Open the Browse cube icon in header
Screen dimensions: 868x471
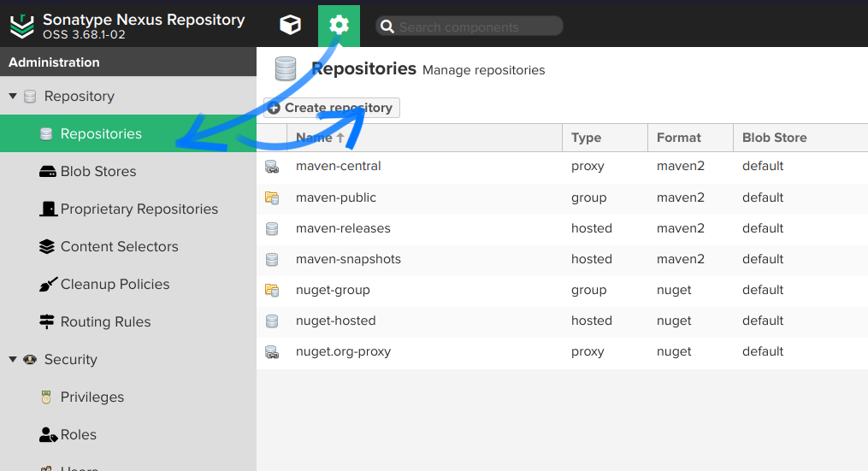[x=291, y=26]
